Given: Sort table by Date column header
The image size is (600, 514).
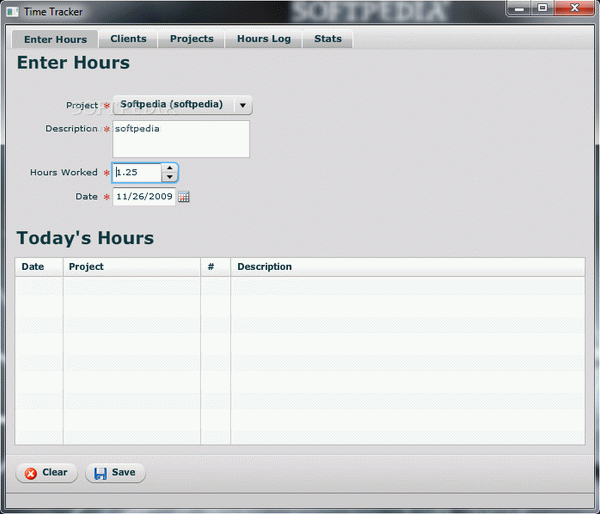Looking at the screenshot, I should pos(39,267).
